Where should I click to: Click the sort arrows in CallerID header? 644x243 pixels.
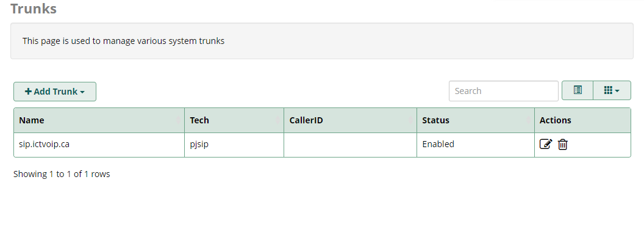[411, 120]
